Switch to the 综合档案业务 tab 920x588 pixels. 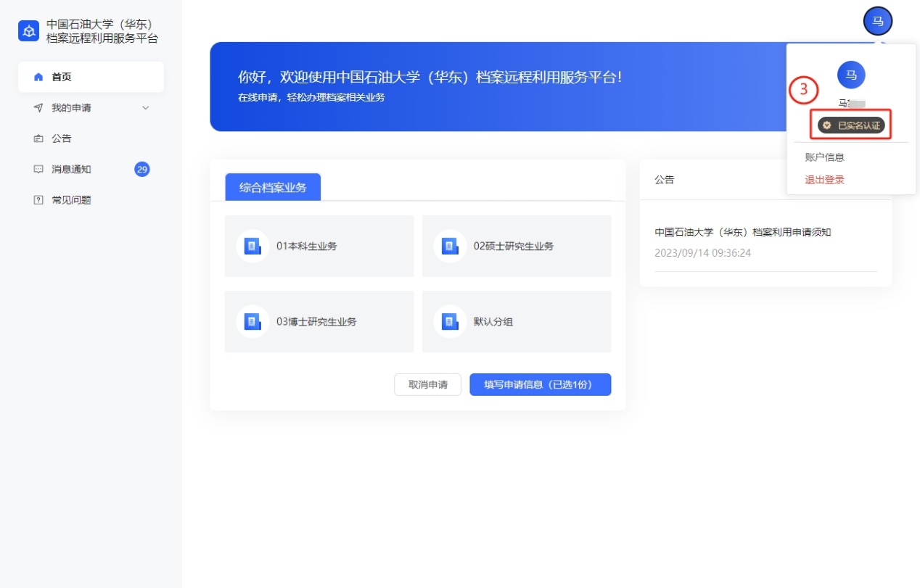(273, 187)
